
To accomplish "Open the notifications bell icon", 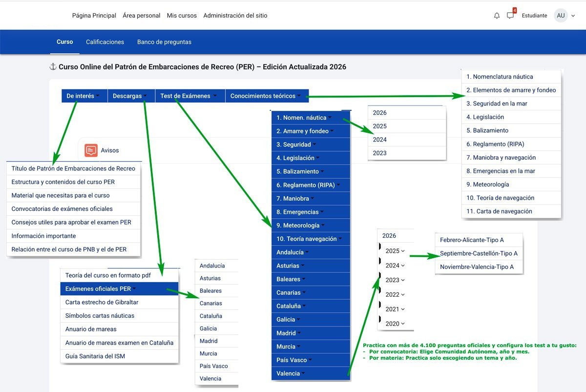I will tap(497, 15).
